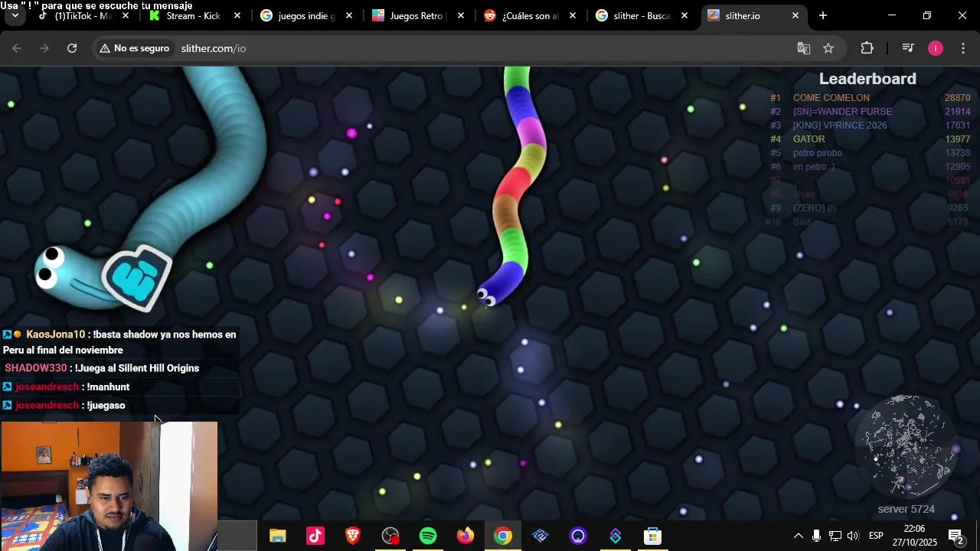Viewport: 980px width, 551px height.
Task: Open the media control icon in toolbar
Action: (x=908, y=48)
